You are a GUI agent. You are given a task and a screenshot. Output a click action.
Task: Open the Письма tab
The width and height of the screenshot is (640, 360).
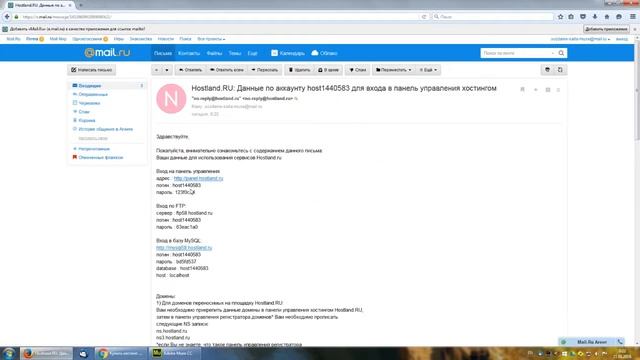[163, 53]
